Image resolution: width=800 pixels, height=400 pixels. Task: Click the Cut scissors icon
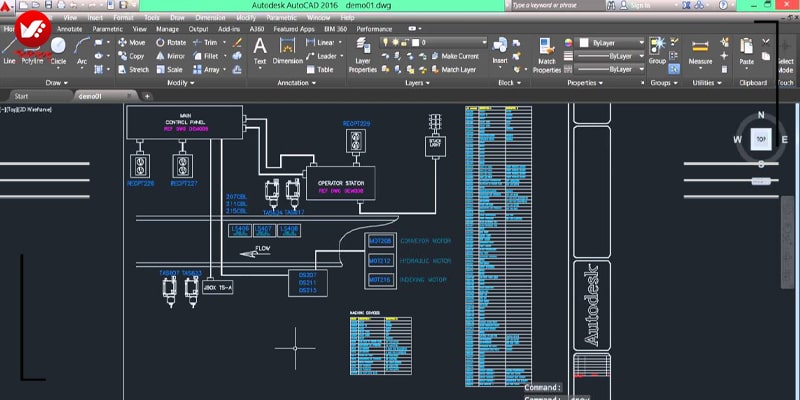tap(765, 42)
